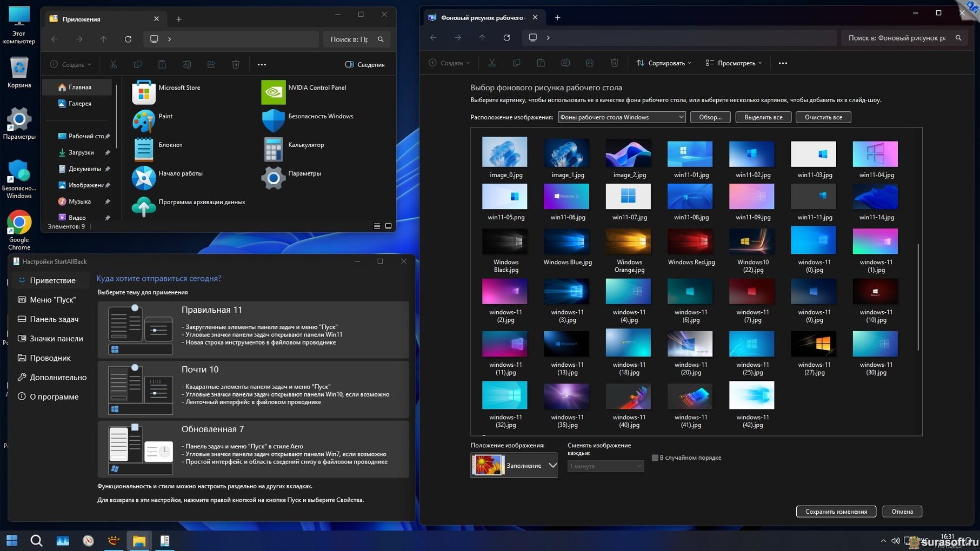Select Значки панели tab in StartAllBack
This screenshot has width=980, height=551.
(51, 339)
